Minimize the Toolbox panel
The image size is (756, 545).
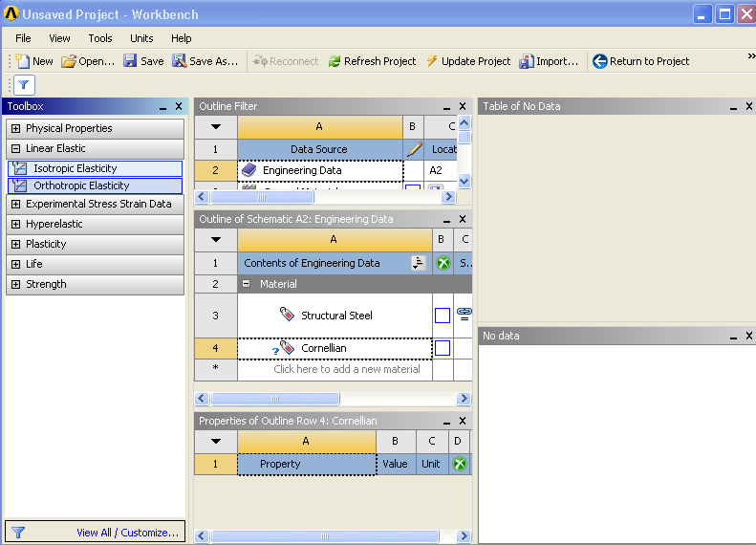[163, 106]
